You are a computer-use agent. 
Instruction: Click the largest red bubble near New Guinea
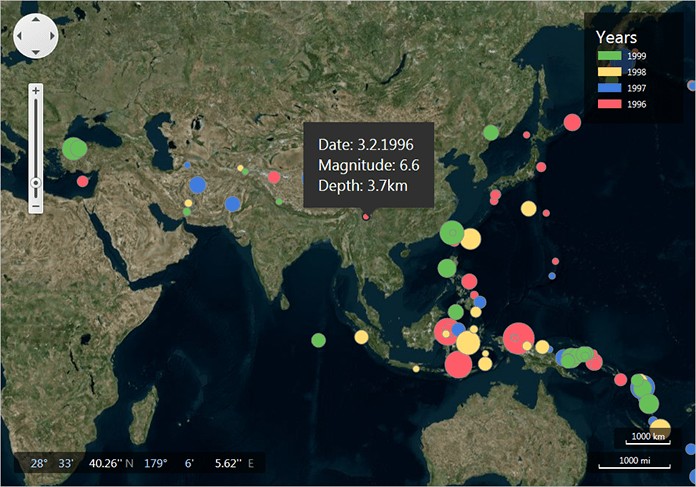click(x=518, y=339)
